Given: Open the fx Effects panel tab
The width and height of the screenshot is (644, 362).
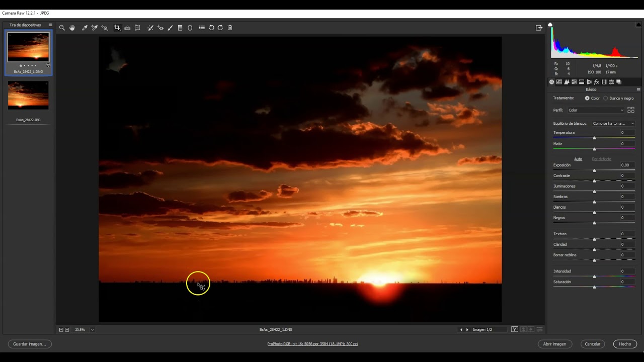Looking at the screenshot, I should (x=597, y=82).
